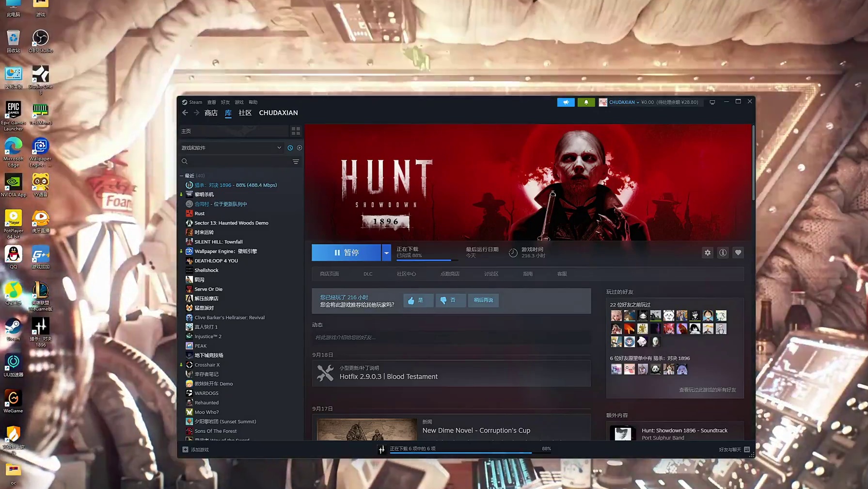Image resolution: width=868 pixels, height=489 pixels.
Task: Toggle ready-to-play filter icon
Action: [300, 148]
